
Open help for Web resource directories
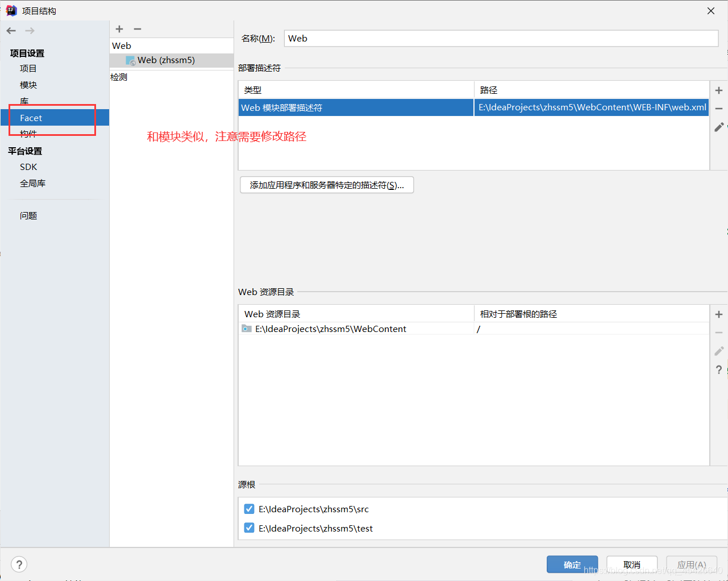coord(719,370)
